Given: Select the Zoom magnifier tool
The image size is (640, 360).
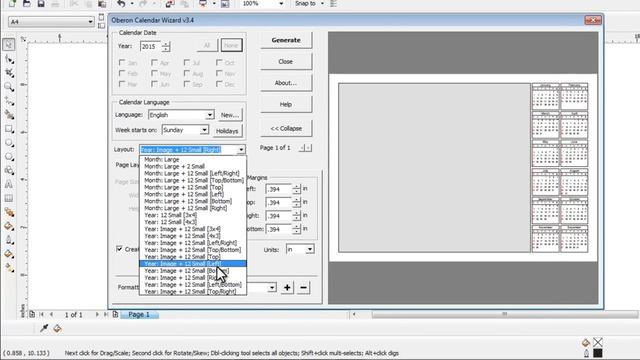Looking at the screenshot, I should (9, 87).
